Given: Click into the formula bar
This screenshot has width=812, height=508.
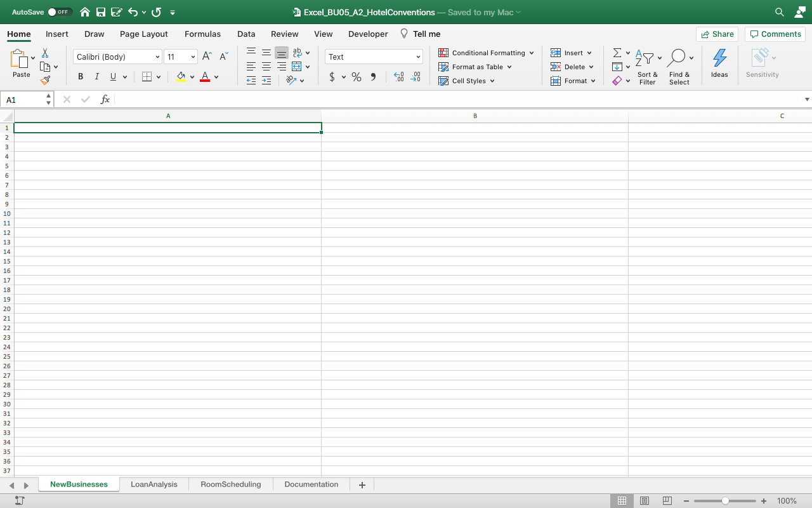Looking at the screenshot, I should tap(459, 100).
